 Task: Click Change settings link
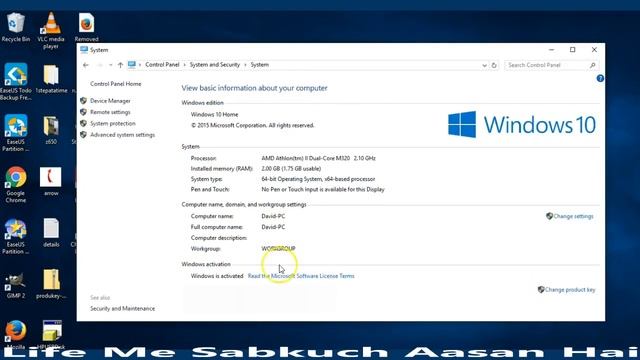point(573,216)
